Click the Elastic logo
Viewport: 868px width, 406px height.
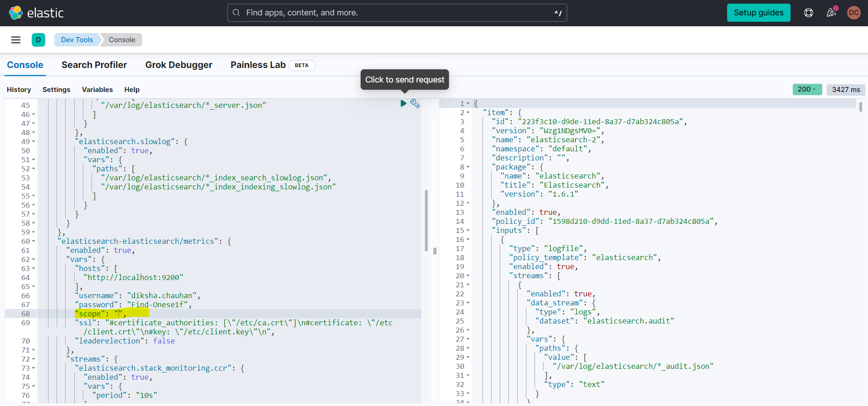(x=36, y=13)
